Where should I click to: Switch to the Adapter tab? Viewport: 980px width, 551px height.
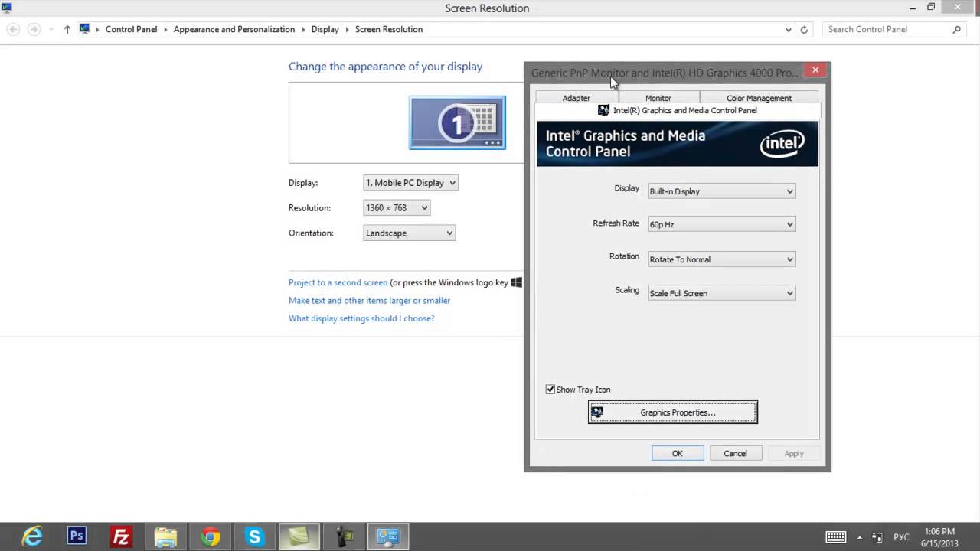(x=577, y=98)
